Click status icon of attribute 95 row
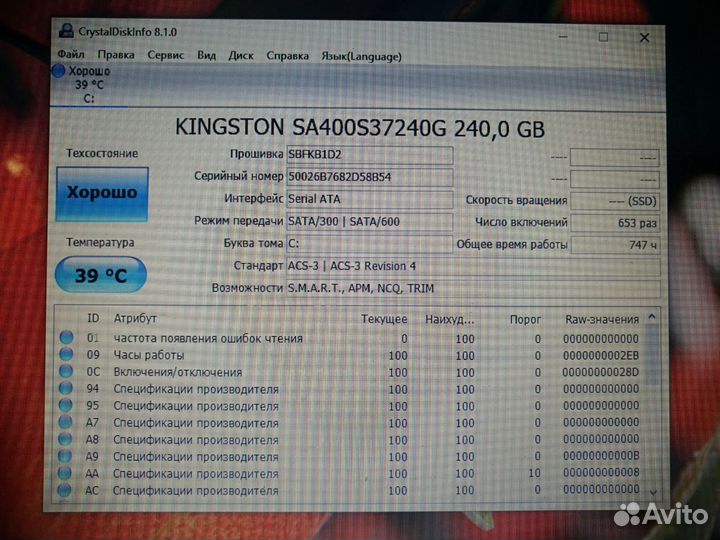The width and height of the screenshot is (720, 540). pos(65,405)
